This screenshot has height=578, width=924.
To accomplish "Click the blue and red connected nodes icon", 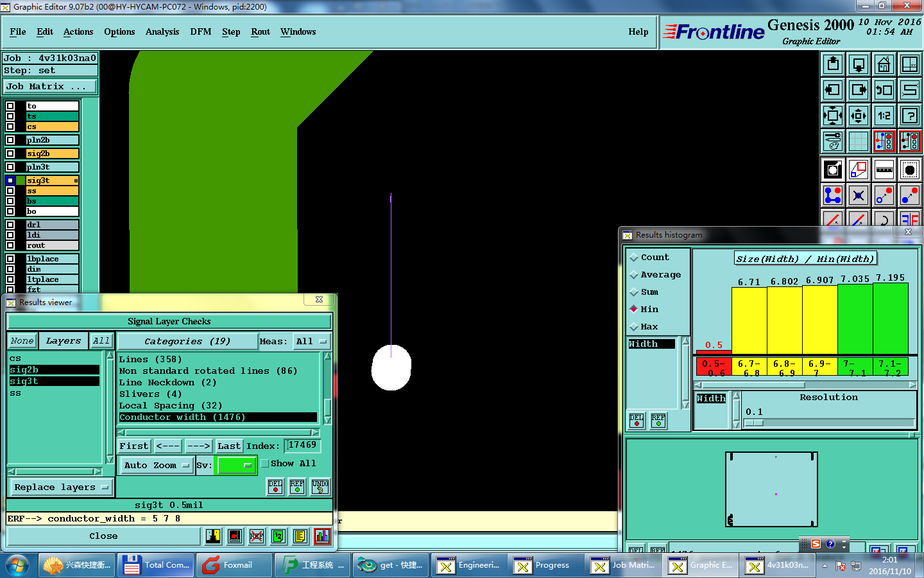I will click(833, 195).
